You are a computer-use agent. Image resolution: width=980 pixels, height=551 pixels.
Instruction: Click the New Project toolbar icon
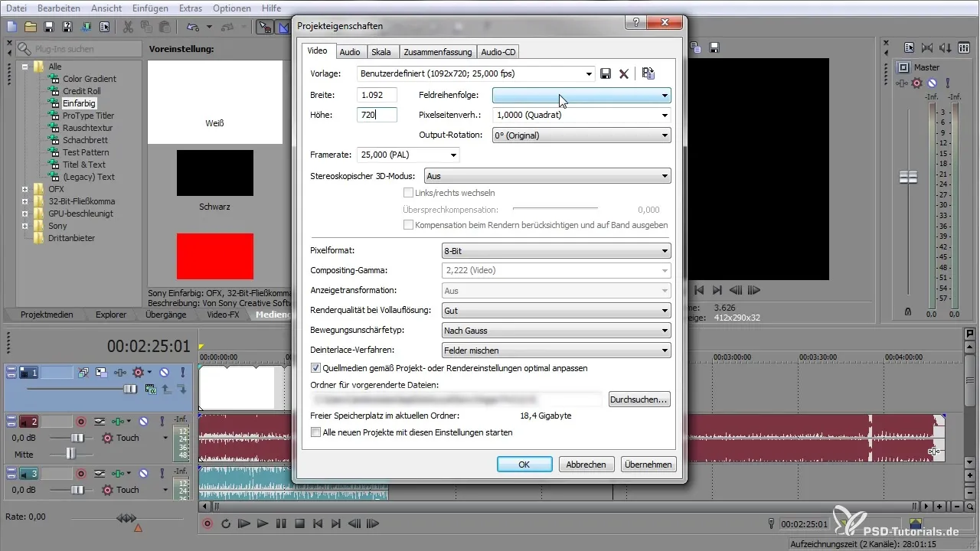tap(11, 27)
